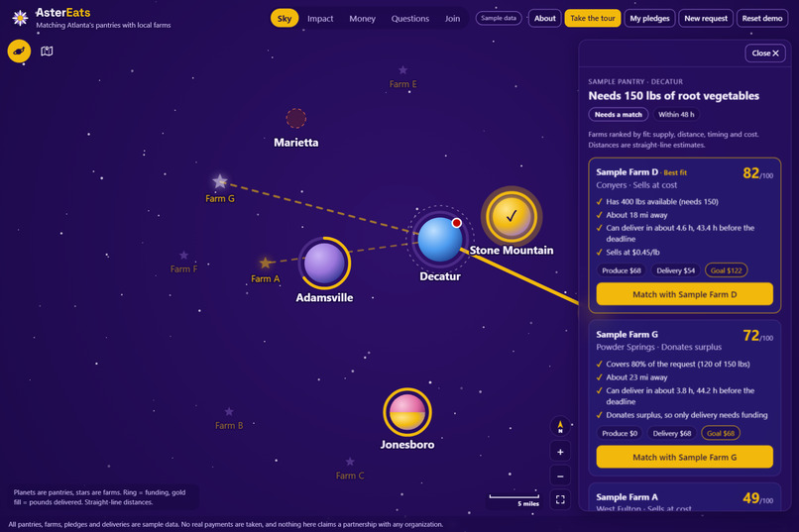This screenshot has height=532, width=799.
Task: Open the Sky tab
Action: coord(285,18)
